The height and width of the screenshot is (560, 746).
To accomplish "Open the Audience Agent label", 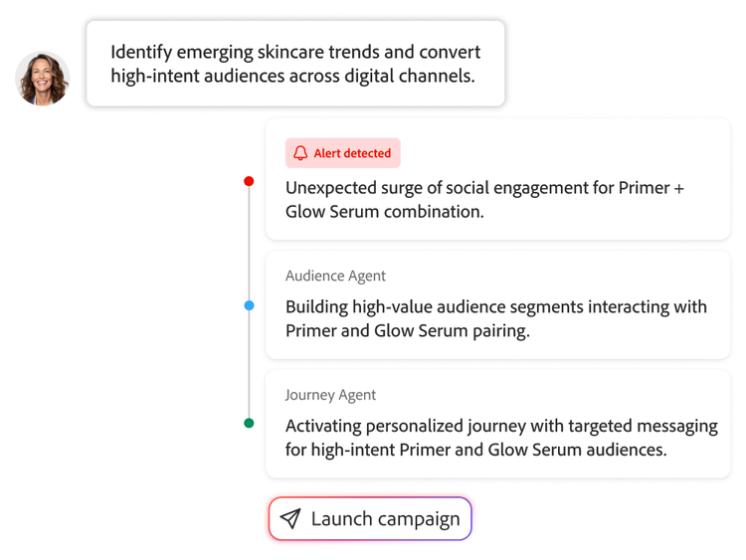I will [x=335, y=276].
